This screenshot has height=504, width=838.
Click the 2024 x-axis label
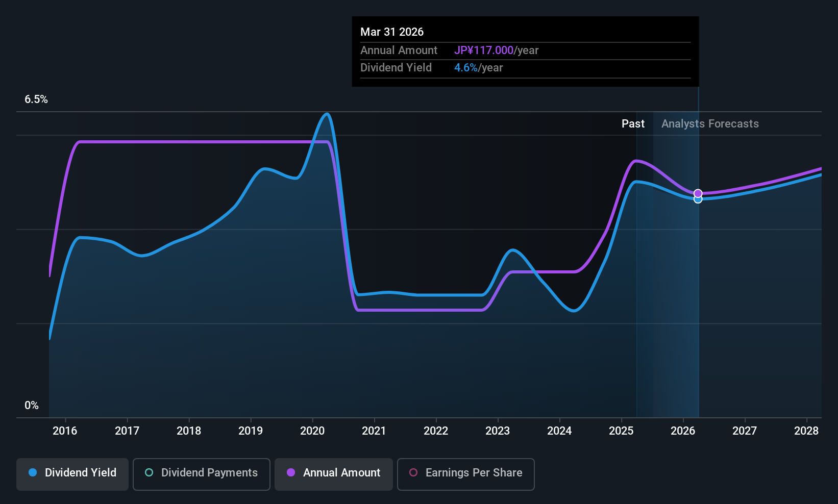(559, 431)
